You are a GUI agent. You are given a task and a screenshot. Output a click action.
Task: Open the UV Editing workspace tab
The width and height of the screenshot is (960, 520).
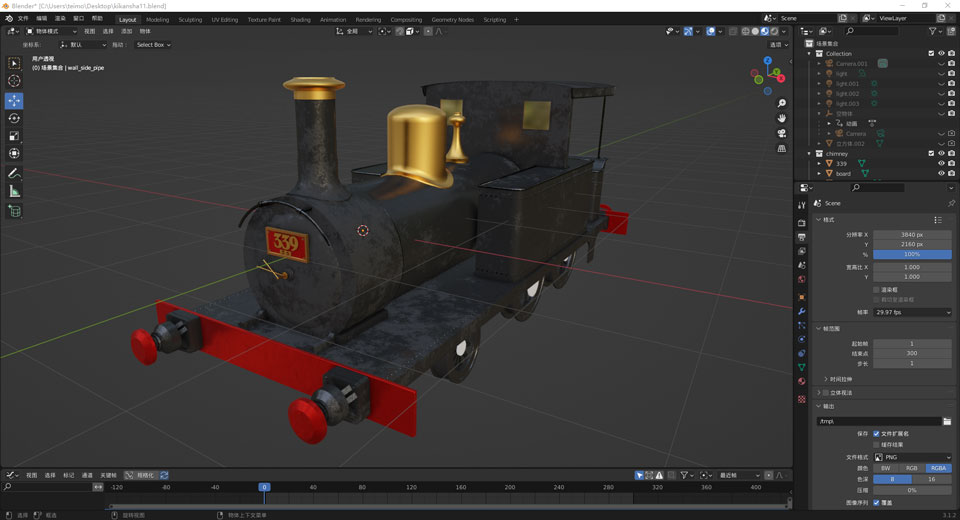coord(223,19)
